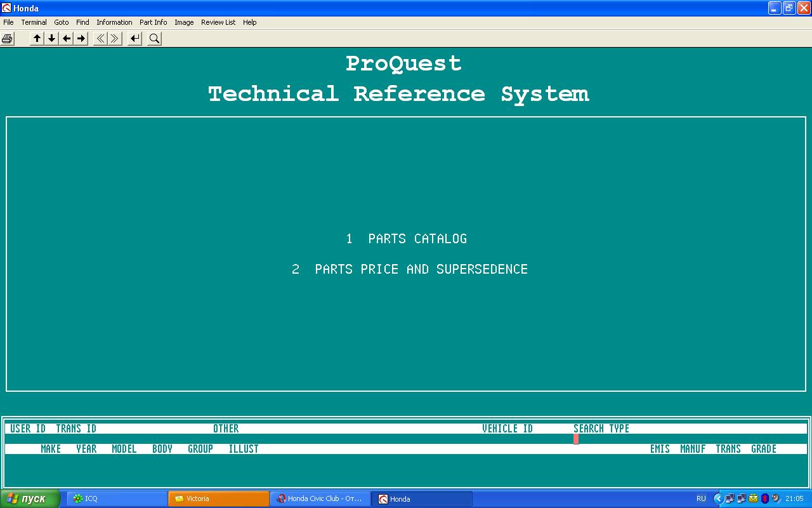Open the Find menu
812x508 pixels.
click(82, 22)
